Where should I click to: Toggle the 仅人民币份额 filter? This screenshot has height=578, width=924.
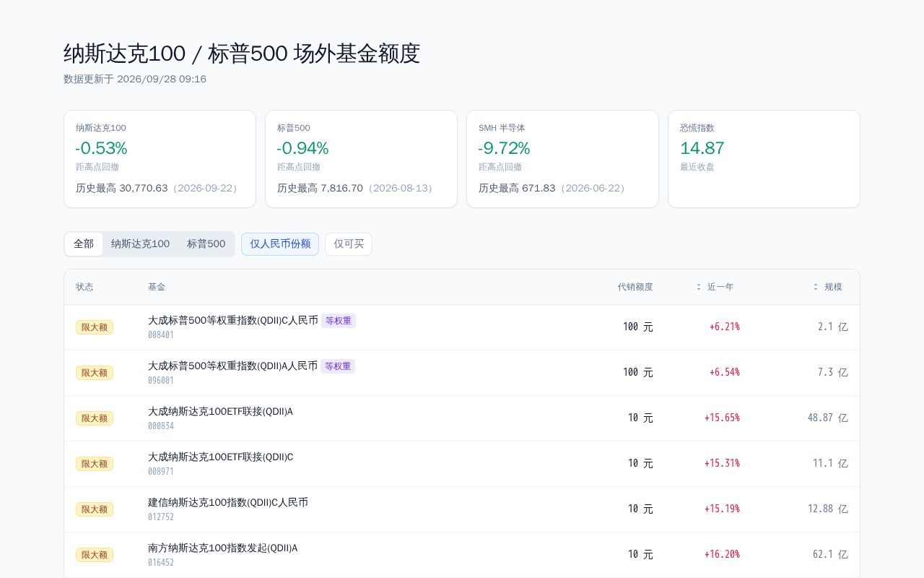point(280,244)
